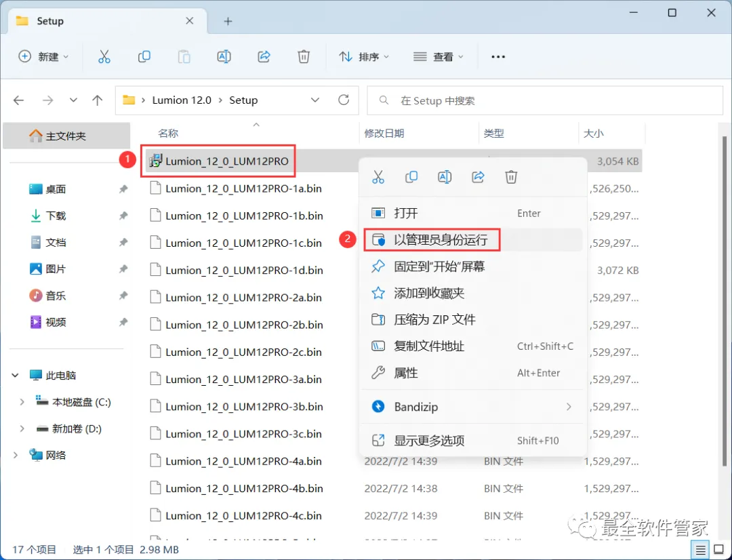Choose 打开 in the context menu
The image size is (732, 560).
point(472,214)
